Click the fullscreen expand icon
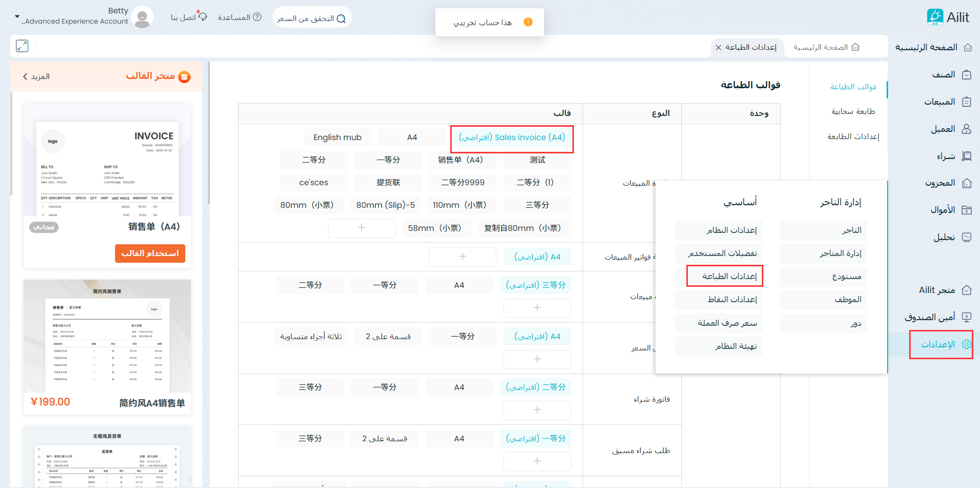 (22, 46)
